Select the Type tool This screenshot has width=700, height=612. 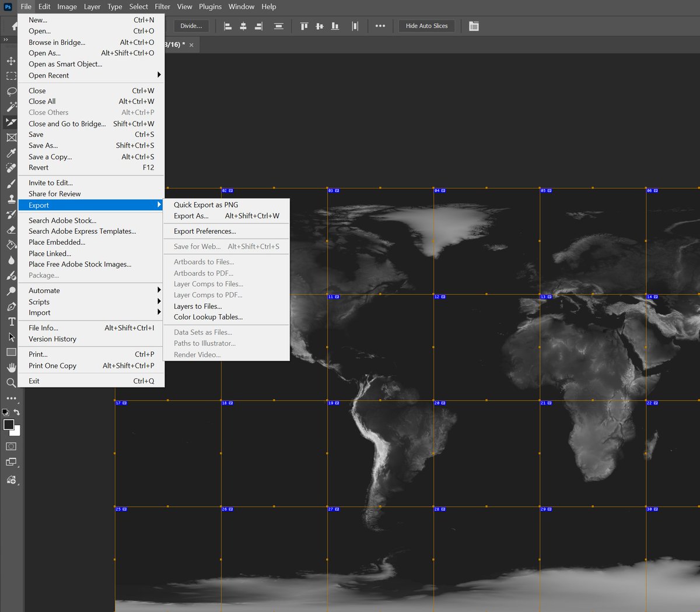pyautogui.click(x=11, y=321)
